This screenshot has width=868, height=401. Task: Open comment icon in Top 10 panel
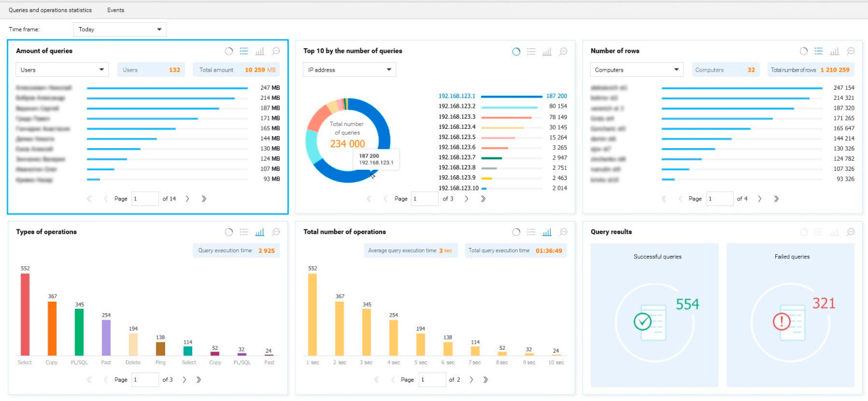563,52
